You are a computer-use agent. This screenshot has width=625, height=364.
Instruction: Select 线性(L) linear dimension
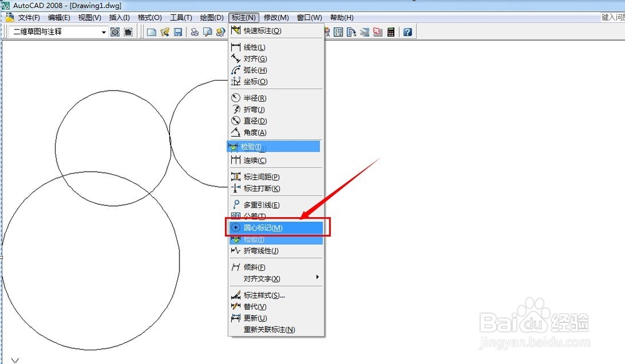click(x=276, y=47)
